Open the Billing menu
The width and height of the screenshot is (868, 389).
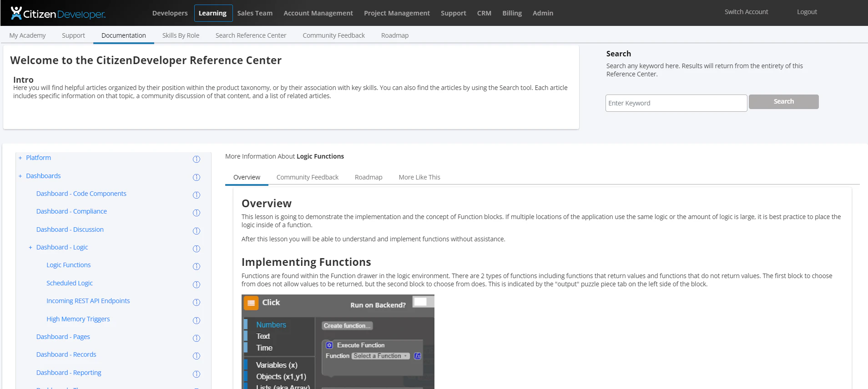click(x=512, y=13)
